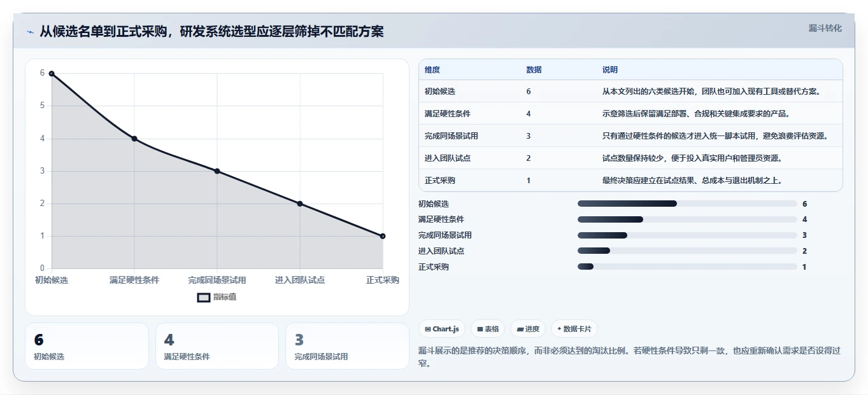Select the 进入团队试点 table row name
This screenshot has height=395, width=868.
(x=448, y=158)
